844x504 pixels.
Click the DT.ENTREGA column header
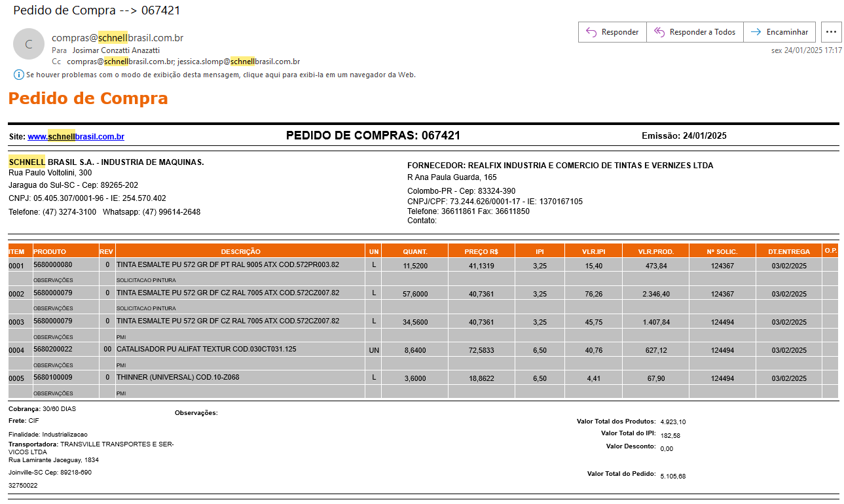click(x=788, y=251)
